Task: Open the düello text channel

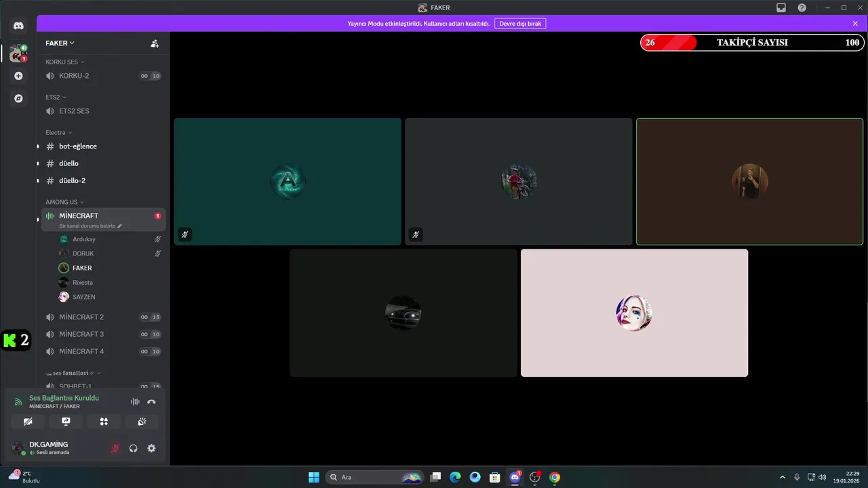Action: click(x=102, y=163)
